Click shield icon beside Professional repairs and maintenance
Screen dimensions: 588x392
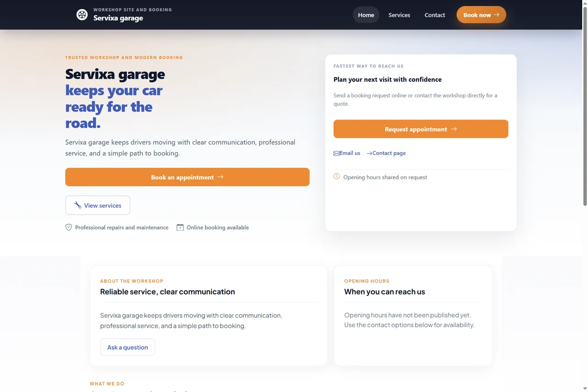coord(68,227)
